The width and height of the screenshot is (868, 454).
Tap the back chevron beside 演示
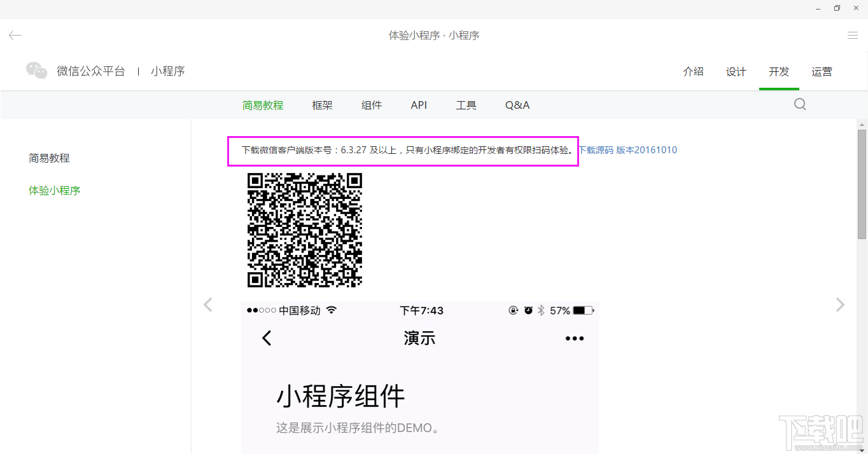[267, 338]
